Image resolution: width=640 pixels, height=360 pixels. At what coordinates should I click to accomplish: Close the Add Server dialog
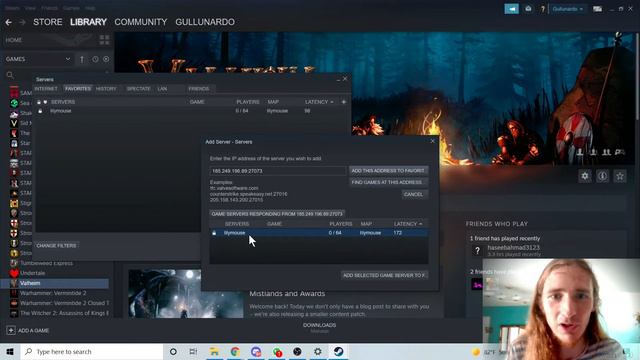(433, 141)
